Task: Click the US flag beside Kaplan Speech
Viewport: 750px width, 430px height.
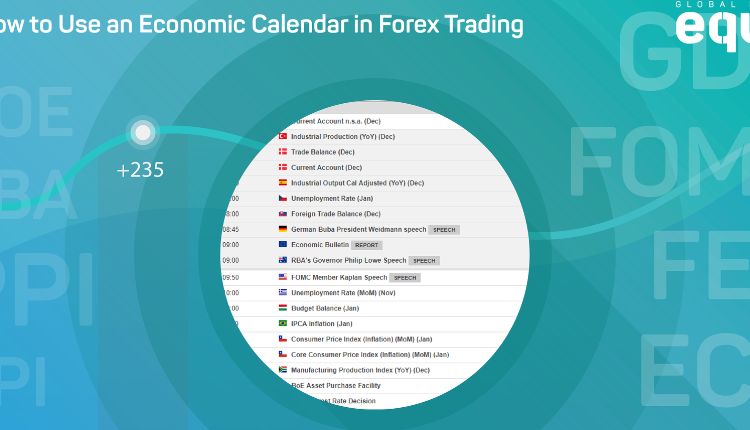Action: (283, 277)
